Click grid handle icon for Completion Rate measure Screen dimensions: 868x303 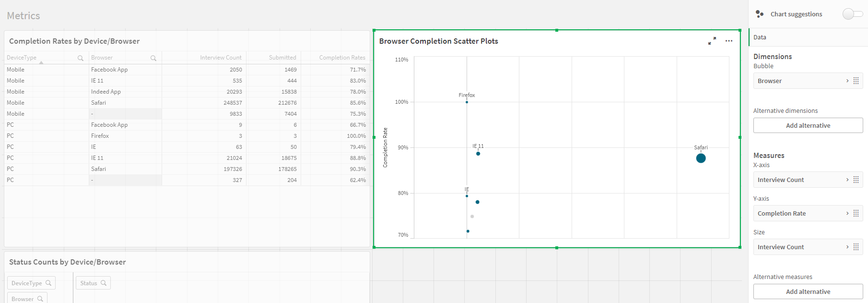tap(856, 213)
